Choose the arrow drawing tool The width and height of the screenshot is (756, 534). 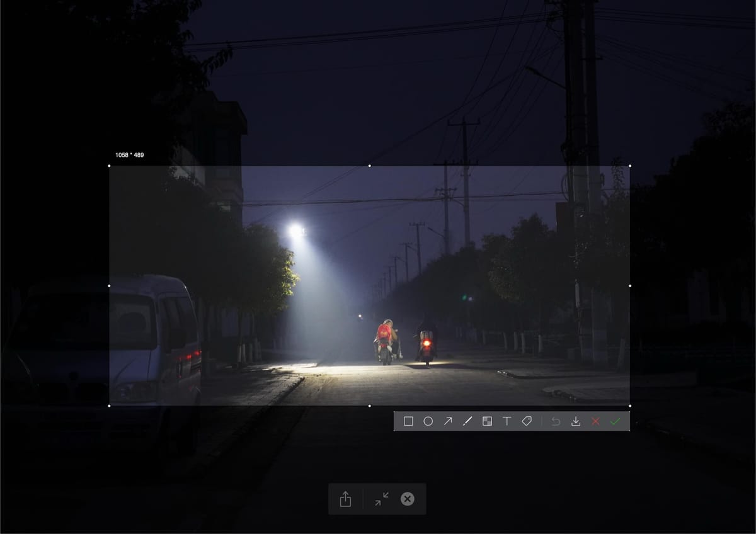coord(448,421)
